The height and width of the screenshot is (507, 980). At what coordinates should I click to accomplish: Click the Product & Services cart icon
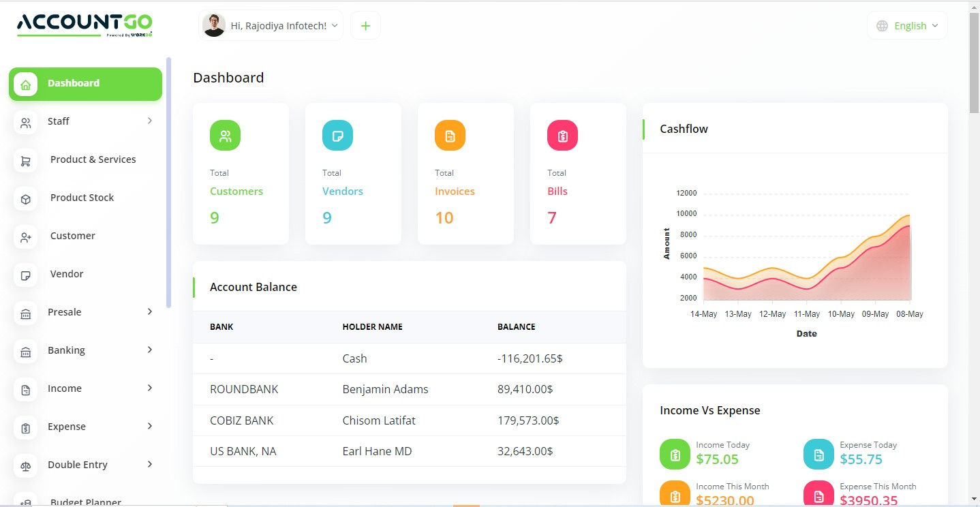(26, 162)
